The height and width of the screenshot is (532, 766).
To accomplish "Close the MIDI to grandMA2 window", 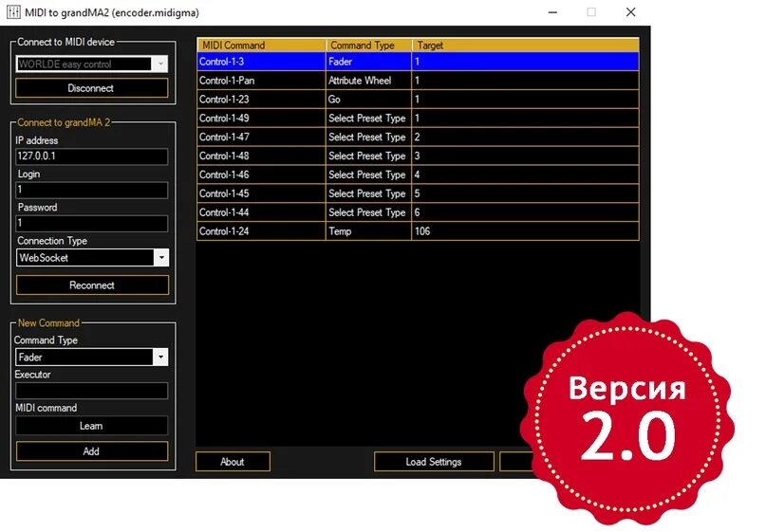I will [630, 12].
